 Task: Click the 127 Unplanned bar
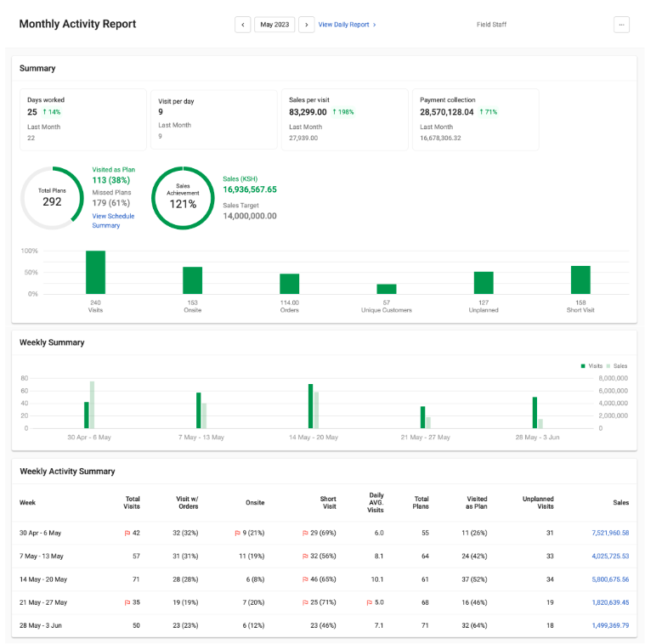pos(484,283)
